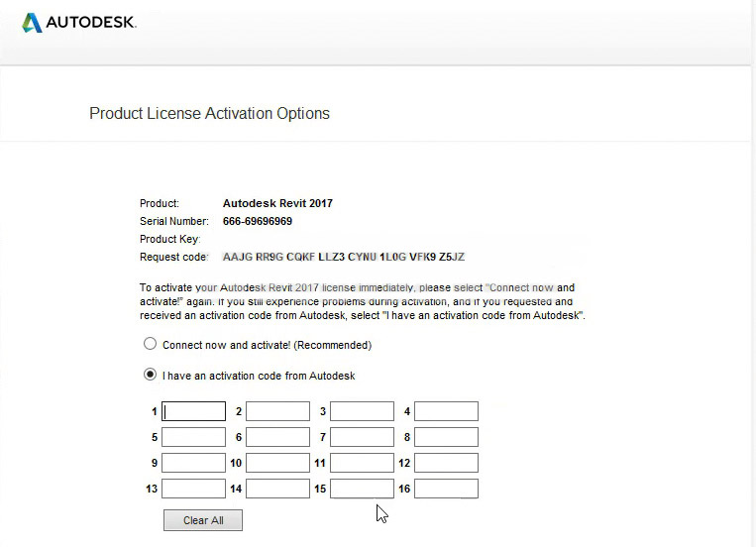
Task: Click activation code field 10
Action: 277,463
